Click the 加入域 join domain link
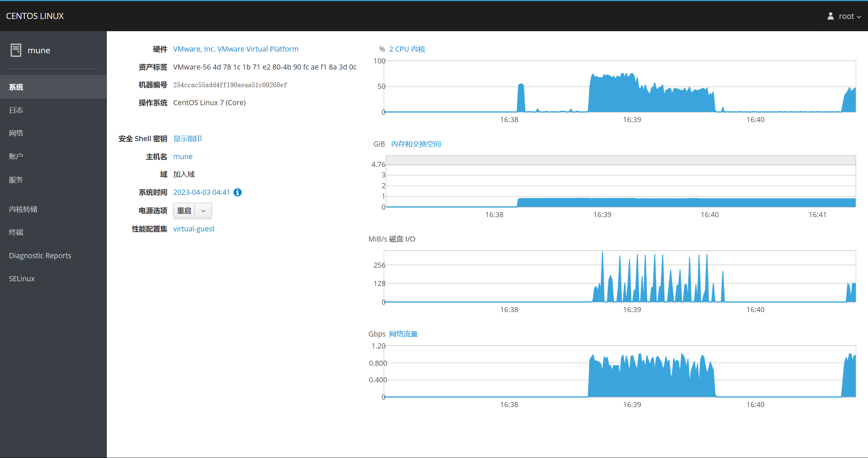The width and height of the screenshot is (868, 458). point(184,174)
